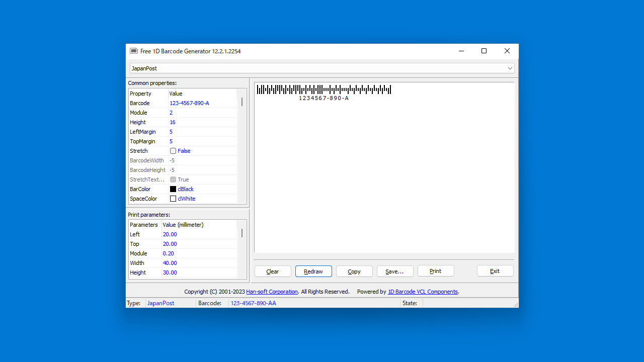This screenshot has width=644, height=362.
Task: Click the Parameters column header
Action: pos(145,225)
